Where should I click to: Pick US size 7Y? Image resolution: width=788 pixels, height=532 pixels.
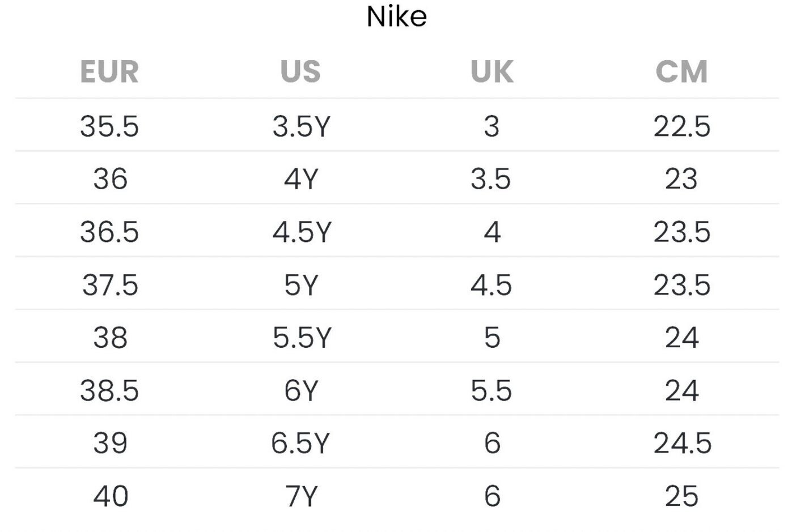click(301, 496)
